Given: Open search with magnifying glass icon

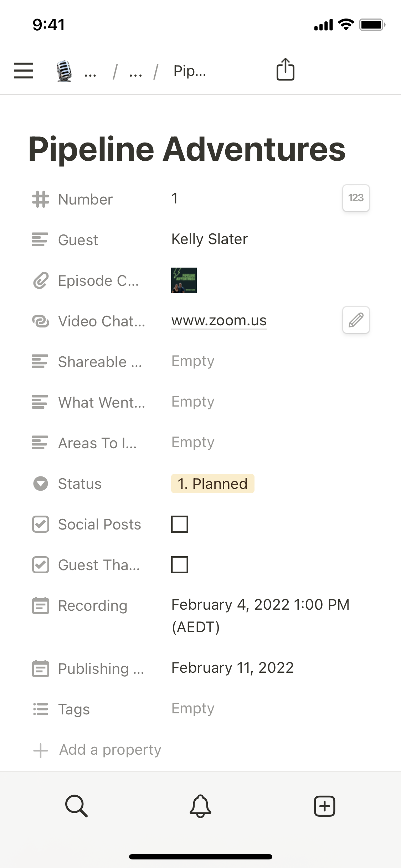Looking at the screenshot, I should [76, 806].
